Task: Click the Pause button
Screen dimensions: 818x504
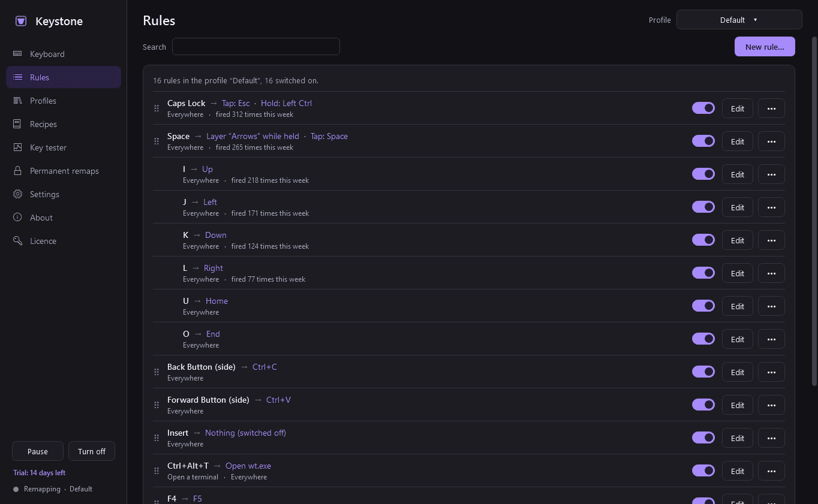Action: point(38,451)
